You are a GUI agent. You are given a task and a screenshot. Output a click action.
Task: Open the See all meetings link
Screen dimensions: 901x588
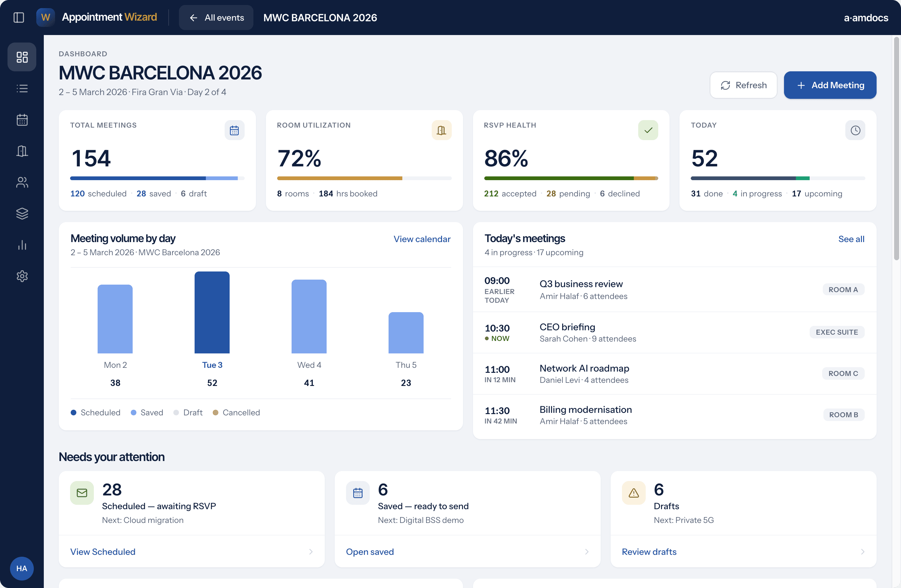pos(851,239)
